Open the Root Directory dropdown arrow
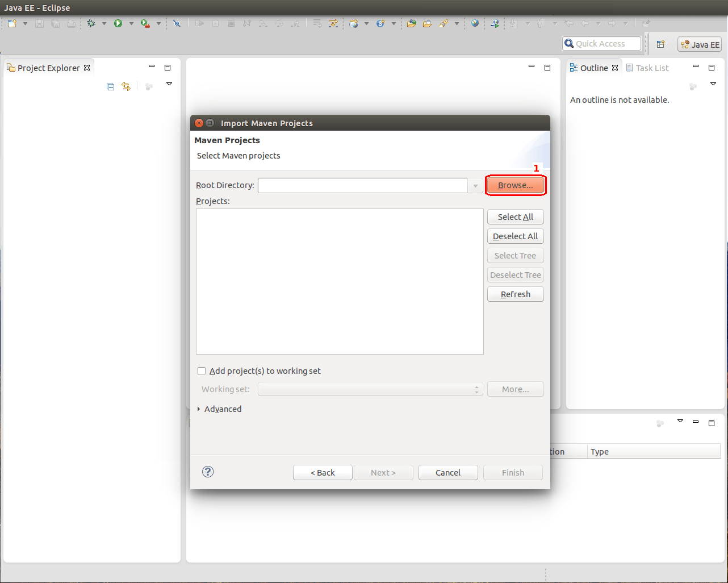The image size is (728, 583). [x=475, y=186]
